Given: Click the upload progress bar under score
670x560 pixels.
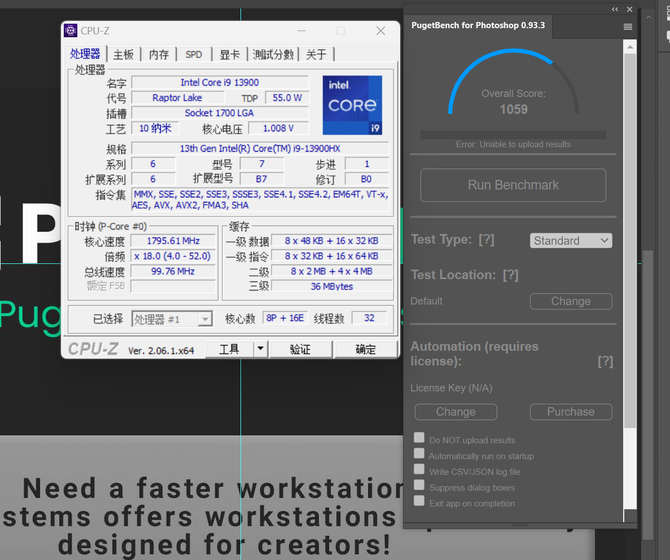Looking at the screenshot, I should coord(513,135).
